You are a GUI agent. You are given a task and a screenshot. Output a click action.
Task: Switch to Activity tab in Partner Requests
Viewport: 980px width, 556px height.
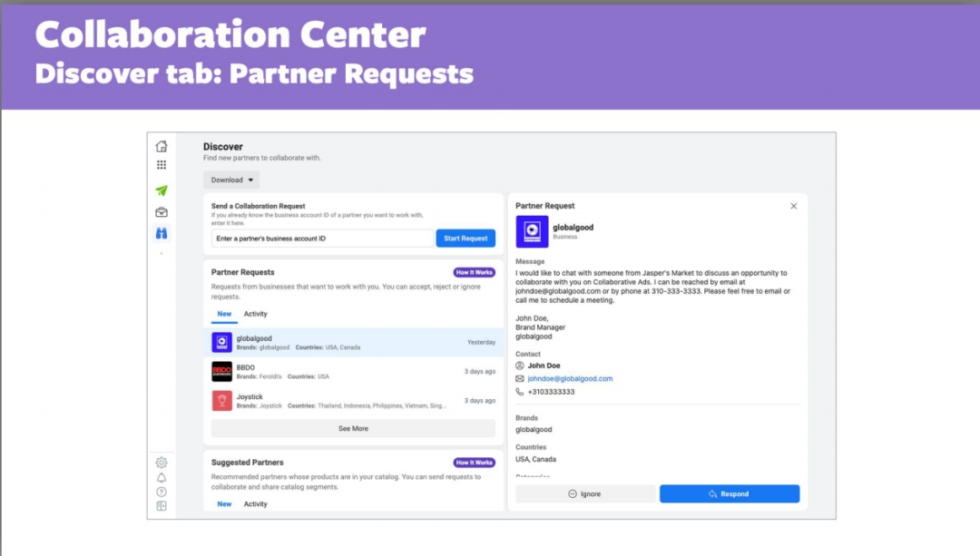(256, 314)
